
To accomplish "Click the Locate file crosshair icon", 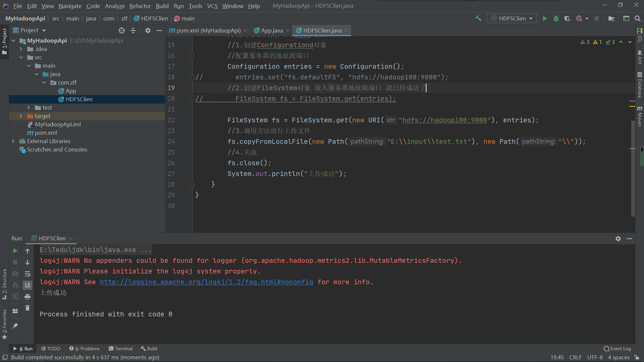I will coord(122,31).
